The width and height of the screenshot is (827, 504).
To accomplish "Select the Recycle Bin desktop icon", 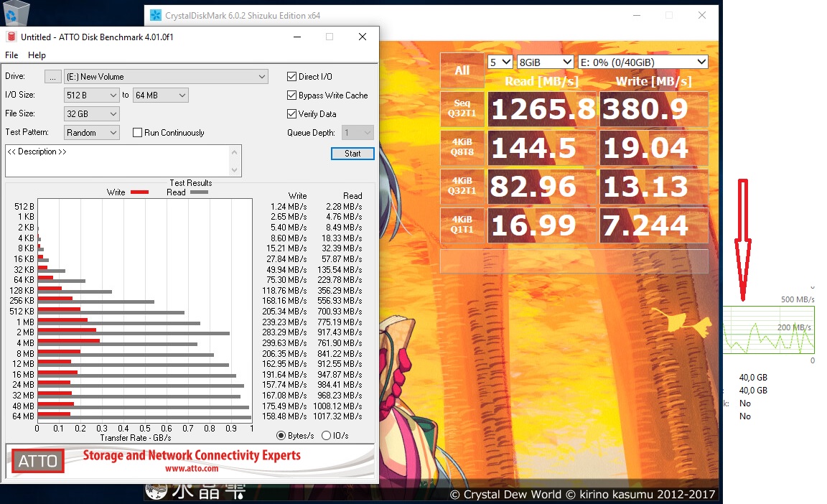I will (16, 11).
